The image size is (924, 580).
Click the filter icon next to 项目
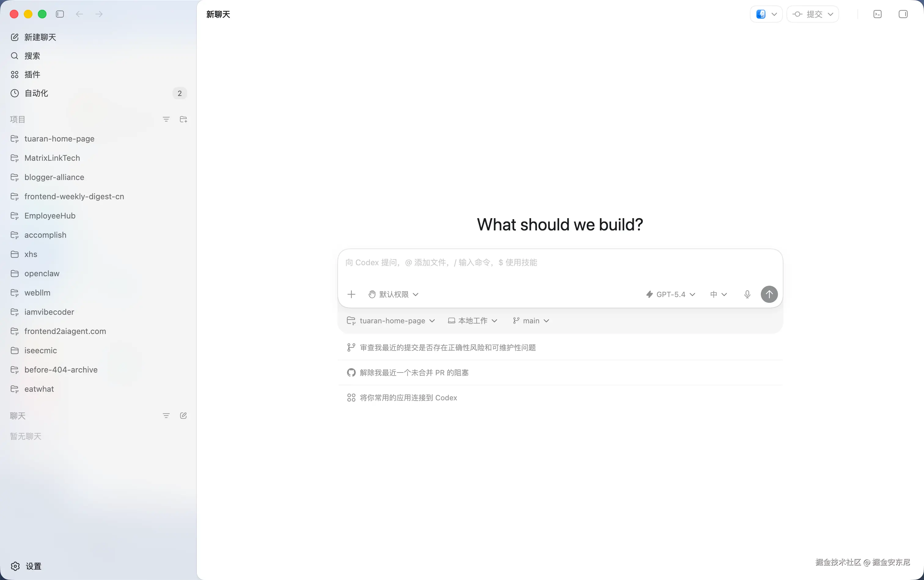(166, 119)
